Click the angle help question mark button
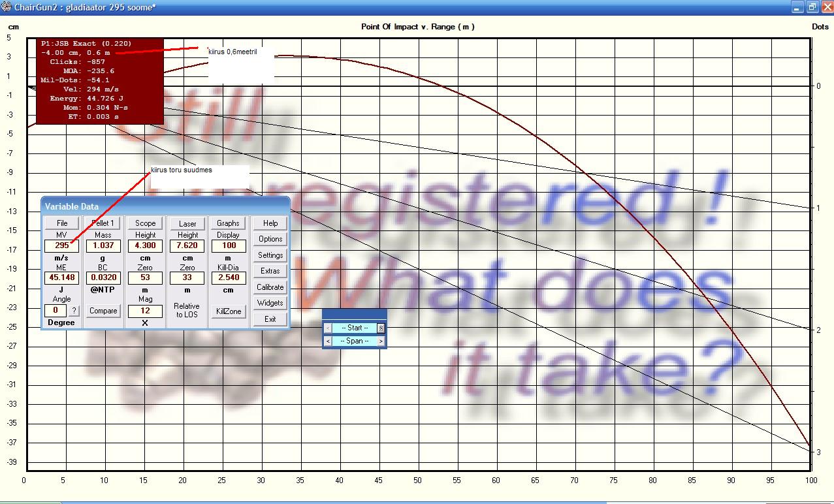The image size is (834, 504). click(x=73, y=311)
